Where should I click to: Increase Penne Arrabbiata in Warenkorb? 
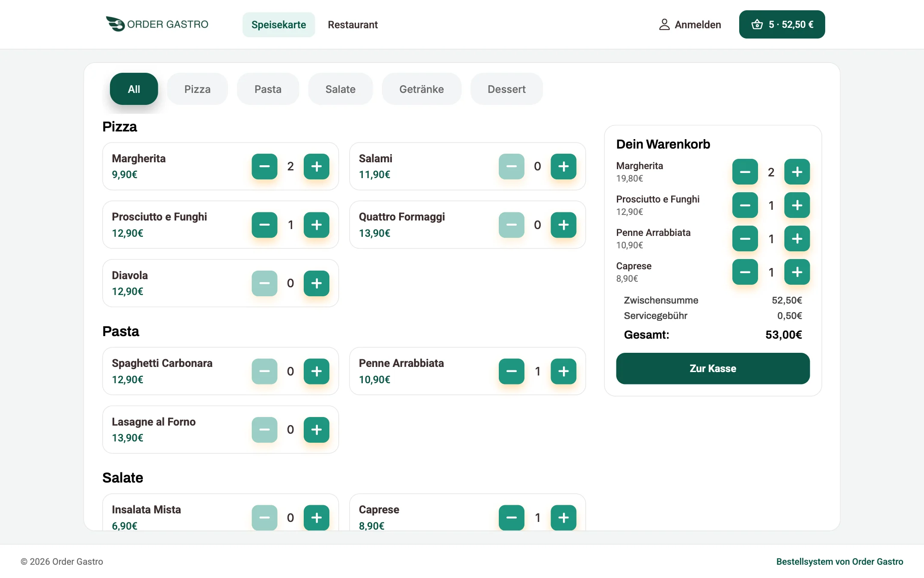coord(797,238)
